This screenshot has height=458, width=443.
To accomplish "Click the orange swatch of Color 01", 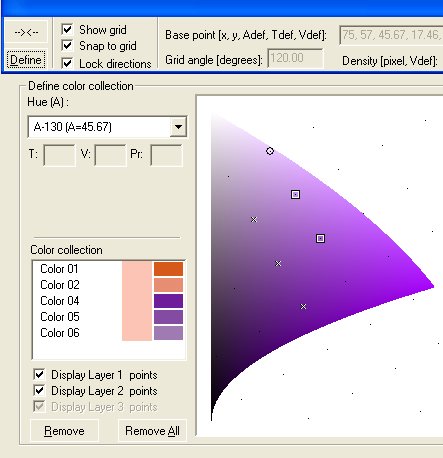I will (x=168, y=269).
